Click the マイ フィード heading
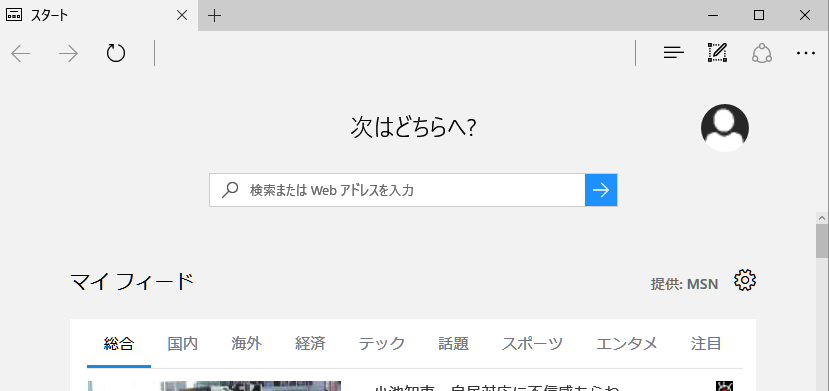The height and width of the screenshot is (391, 829). [x=132, y=282]
